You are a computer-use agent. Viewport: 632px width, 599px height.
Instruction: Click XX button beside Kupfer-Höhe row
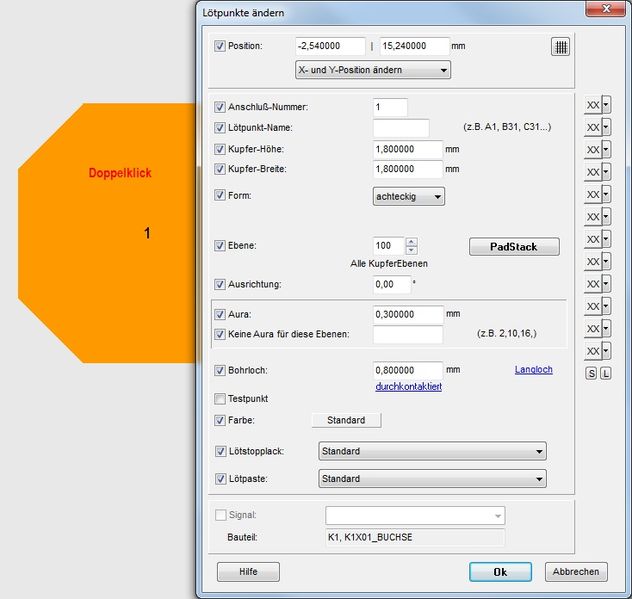click(x=593, y=149)
